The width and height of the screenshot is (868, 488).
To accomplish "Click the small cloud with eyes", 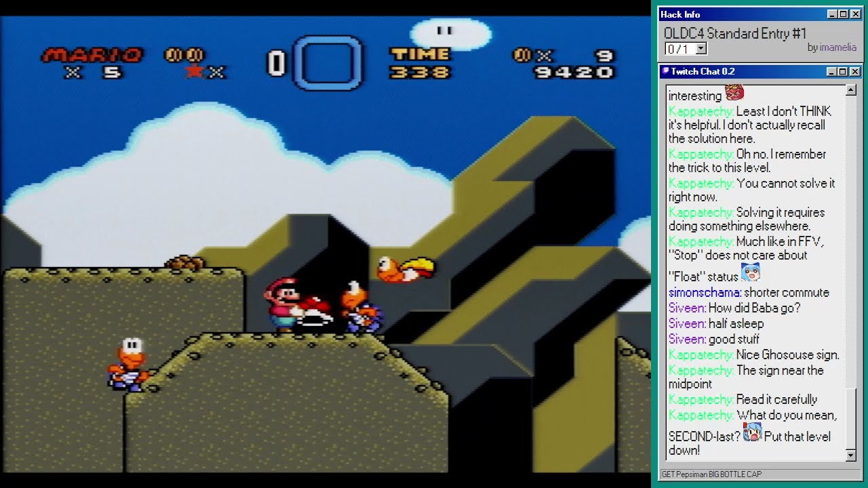I will click(x=451, y=34).
